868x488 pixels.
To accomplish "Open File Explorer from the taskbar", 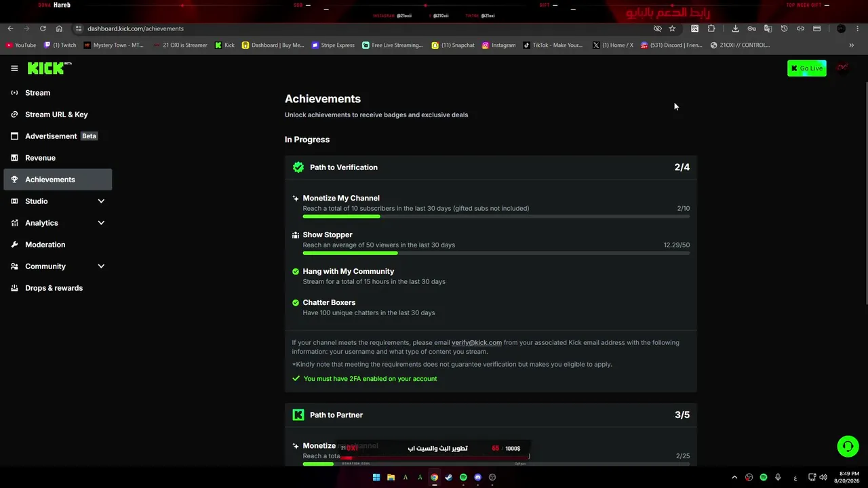I will [391, 477].
